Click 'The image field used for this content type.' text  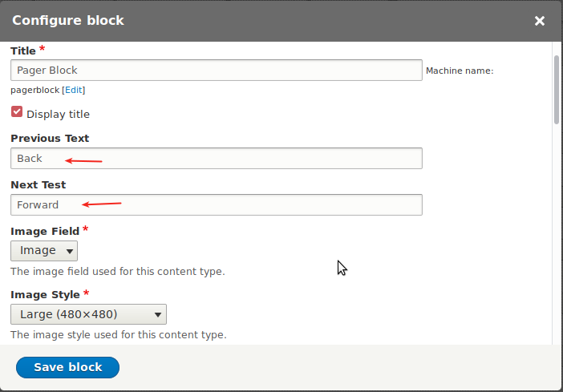[118, 272]
